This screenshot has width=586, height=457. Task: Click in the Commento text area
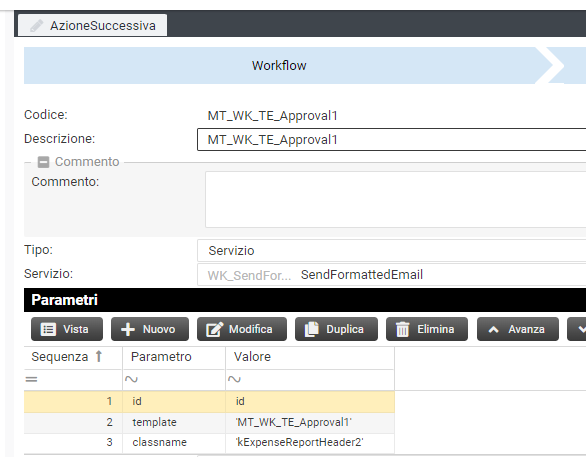tap(395, 200)
